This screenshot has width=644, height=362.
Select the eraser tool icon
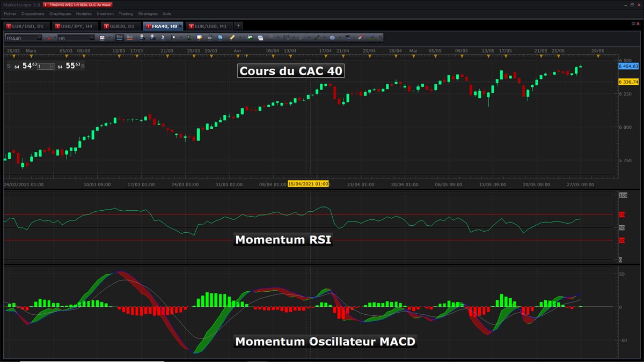click(x=361, y=38)
